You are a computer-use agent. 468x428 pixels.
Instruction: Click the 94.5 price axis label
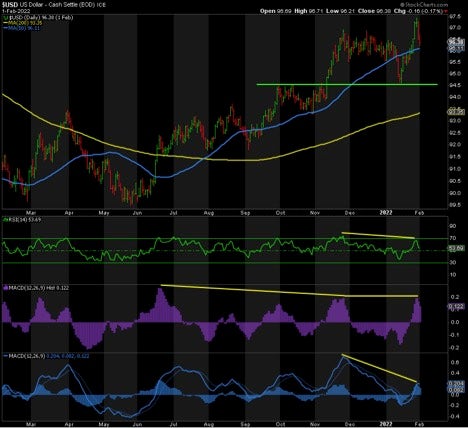pos(454,85)
